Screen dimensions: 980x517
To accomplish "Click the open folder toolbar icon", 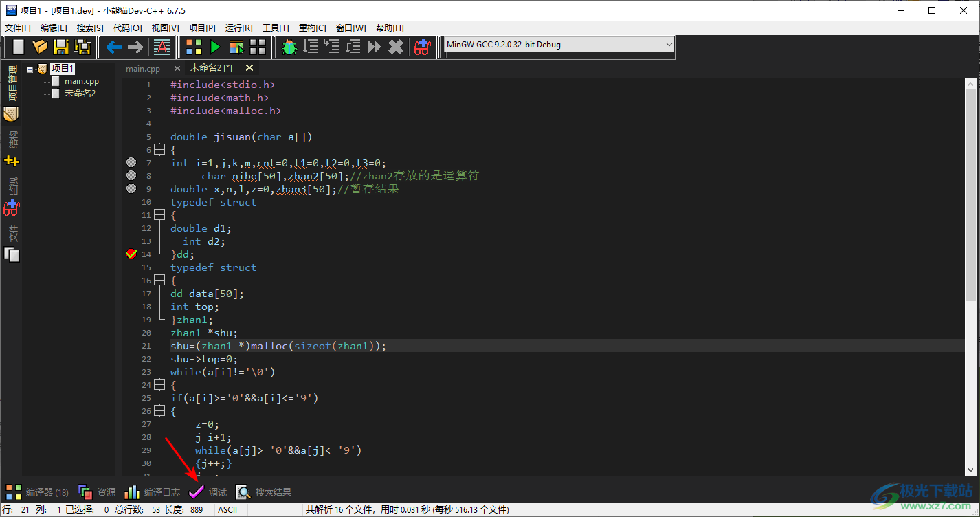I will 40,47.
